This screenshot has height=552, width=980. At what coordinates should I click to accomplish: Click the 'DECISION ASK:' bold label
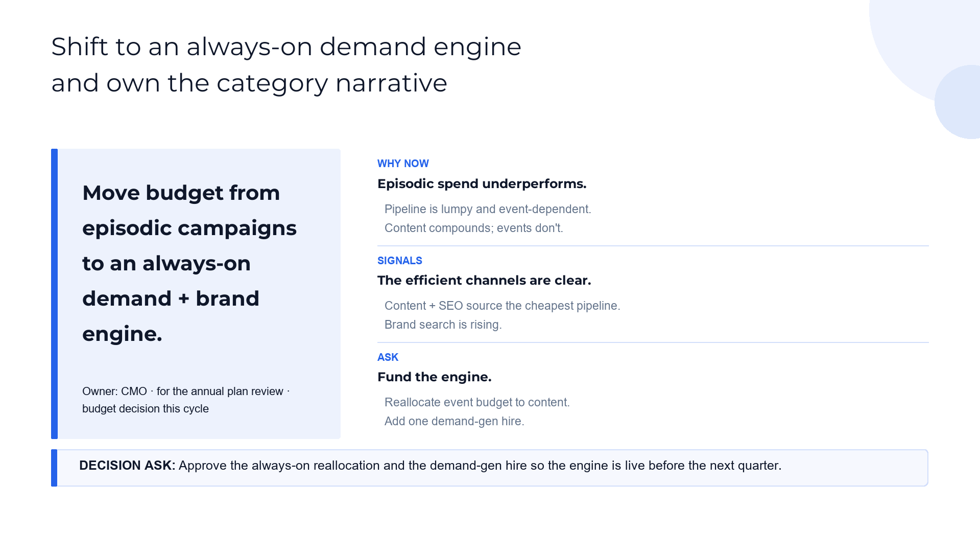[127, 466]
